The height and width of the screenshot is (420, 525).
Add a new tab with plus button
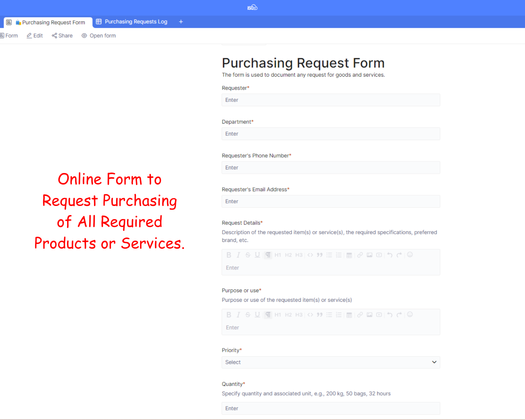tap(181, 22)
